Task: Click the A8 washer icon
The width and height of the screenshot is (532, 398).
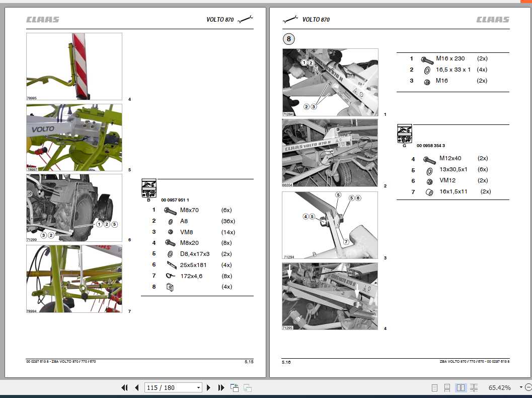Action: point(170,222)
